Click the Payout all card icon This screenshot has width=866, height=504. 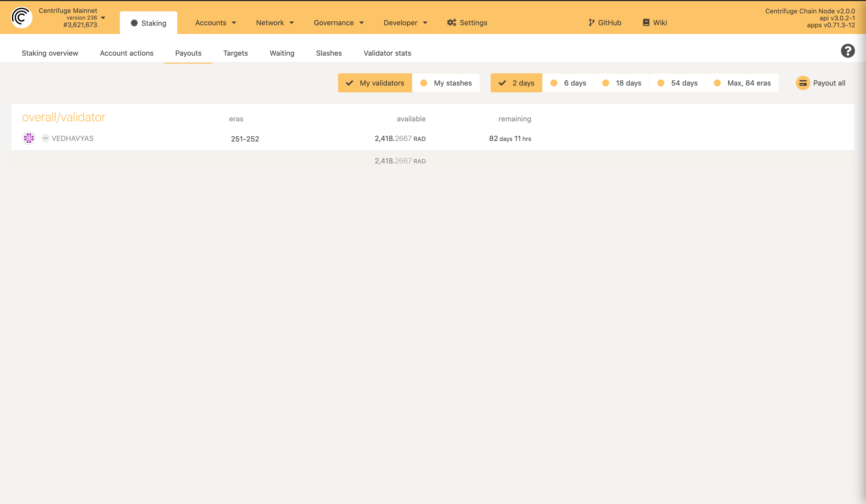803,83
